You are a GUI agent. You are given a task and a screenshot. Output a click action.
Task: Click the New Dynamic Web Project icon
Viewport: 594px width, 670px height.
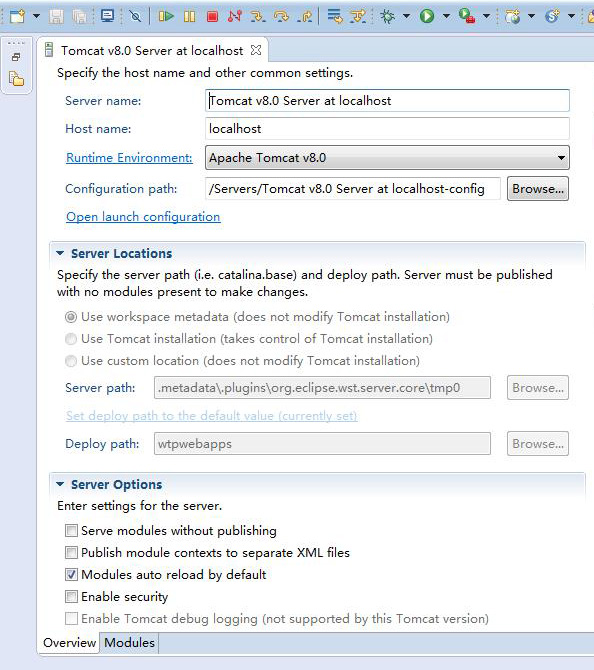point(512,17)
